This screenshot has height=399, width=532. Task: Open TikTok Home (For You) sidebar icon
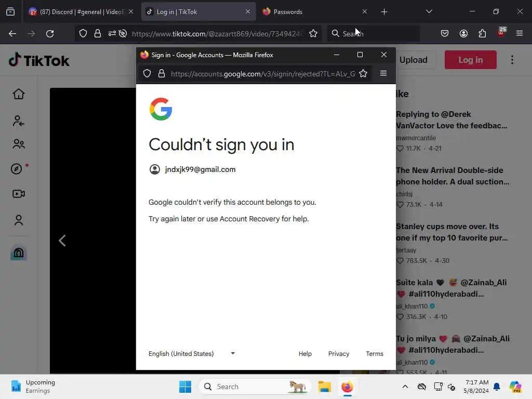point(19,94)
